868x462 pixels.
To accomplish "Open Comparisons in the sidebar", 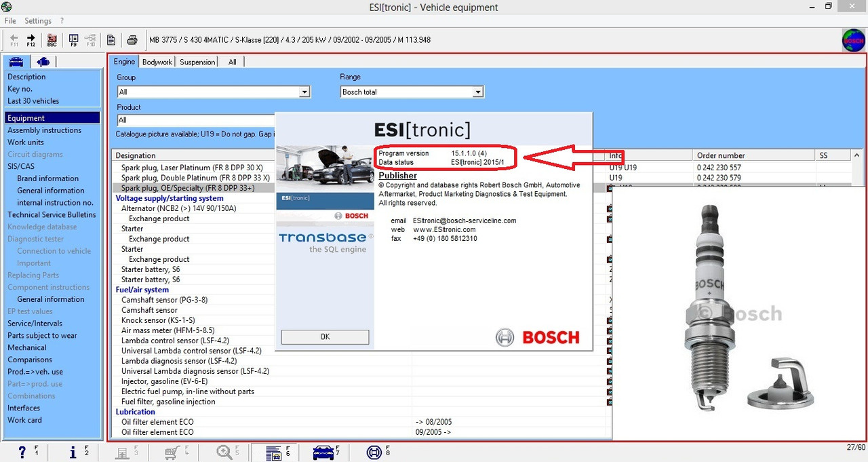I will [30, 360].
